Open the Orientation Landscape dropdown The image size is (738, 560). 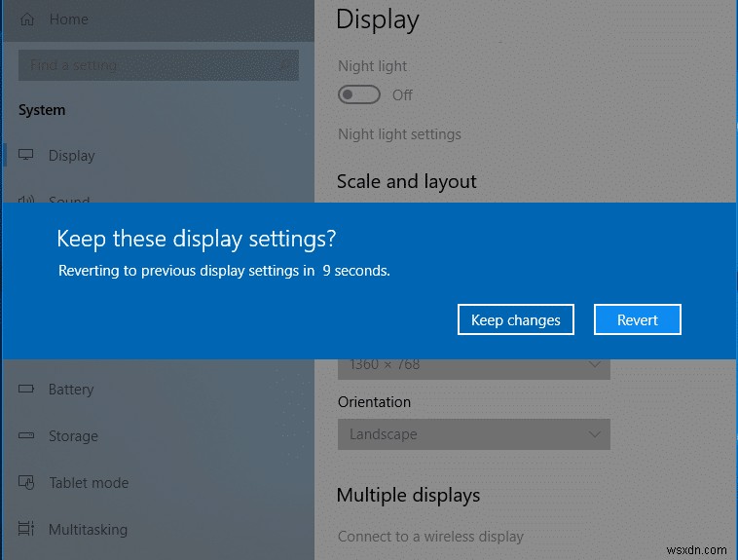click(474, 434)
